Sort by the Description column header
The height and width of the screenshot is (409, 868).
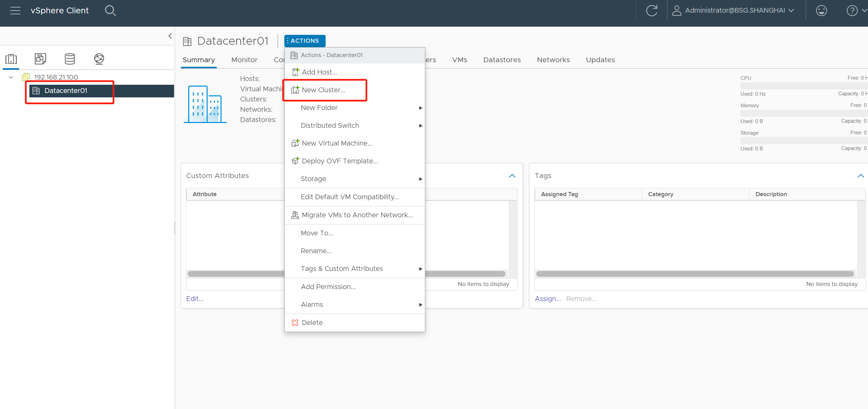[807, 194]
